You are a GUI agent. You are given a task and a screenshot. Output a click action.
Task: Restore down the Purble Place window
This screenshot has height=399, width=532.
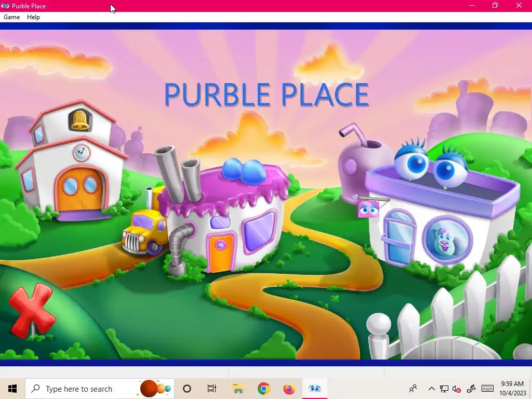[495, 6]
